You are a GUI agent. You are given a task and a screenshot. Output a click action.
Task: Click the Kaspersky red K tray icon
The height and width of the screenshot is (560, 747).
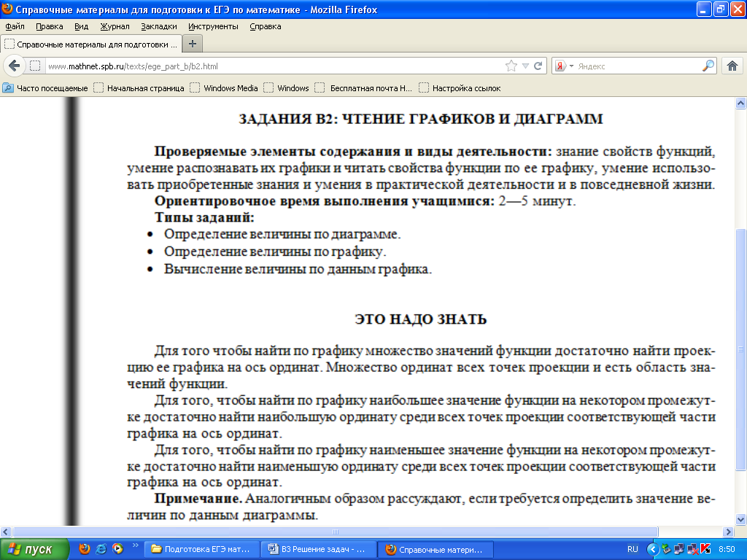click(x=705, y=549)
